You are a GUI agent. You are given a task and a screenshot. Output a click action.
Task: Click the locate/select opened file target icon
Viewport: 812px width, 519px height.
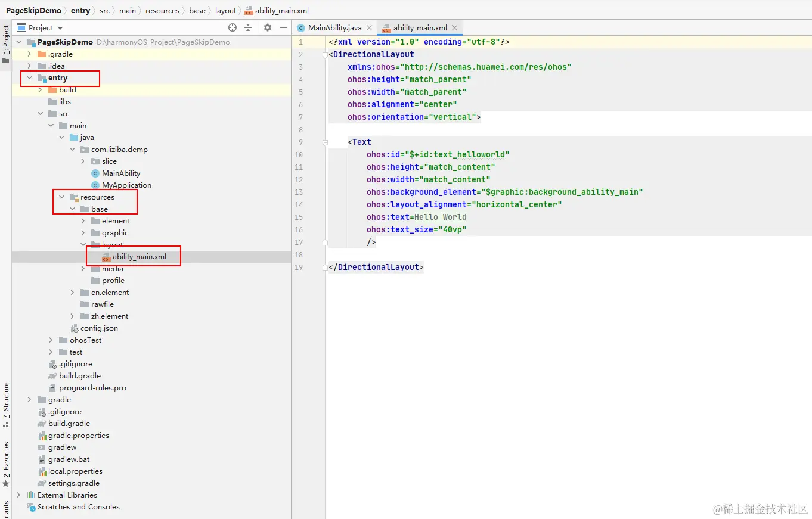coord(233,27)
